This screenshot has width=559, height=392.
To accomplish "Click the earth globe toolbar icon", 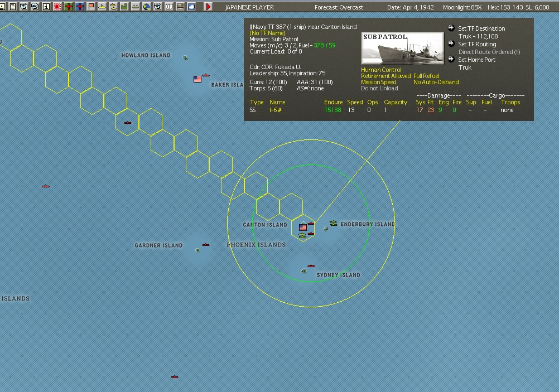I will 147,7.
